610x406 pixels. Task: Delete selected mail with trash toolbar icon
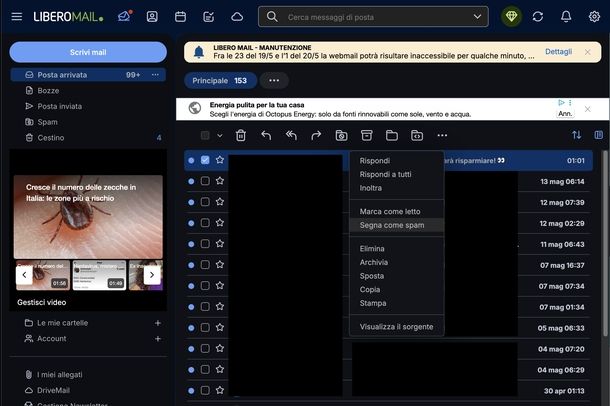[x=241, y=135]
